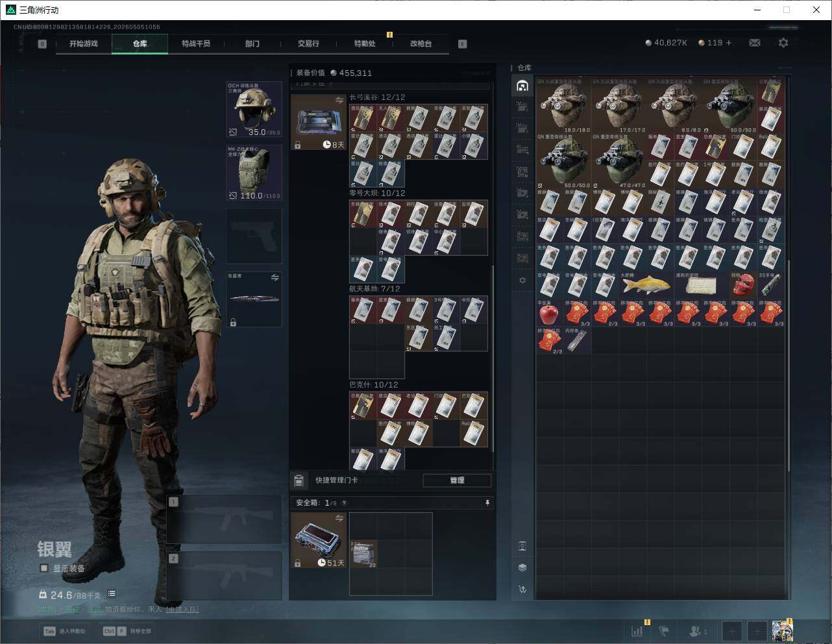Screen dimensions: 832x644
Task: Click the question mark beside 安全箱
Action: pos(344,502)
